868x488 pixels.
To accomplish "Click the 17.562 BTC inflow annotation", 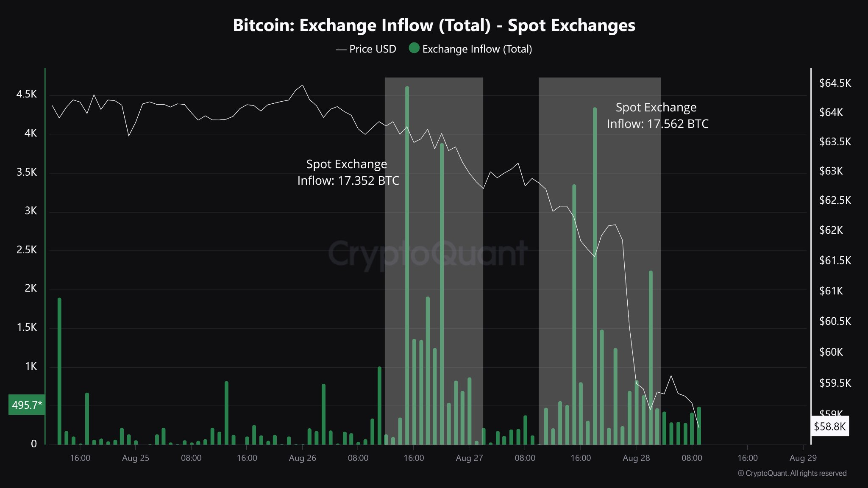I will click(x=657, y=116).
